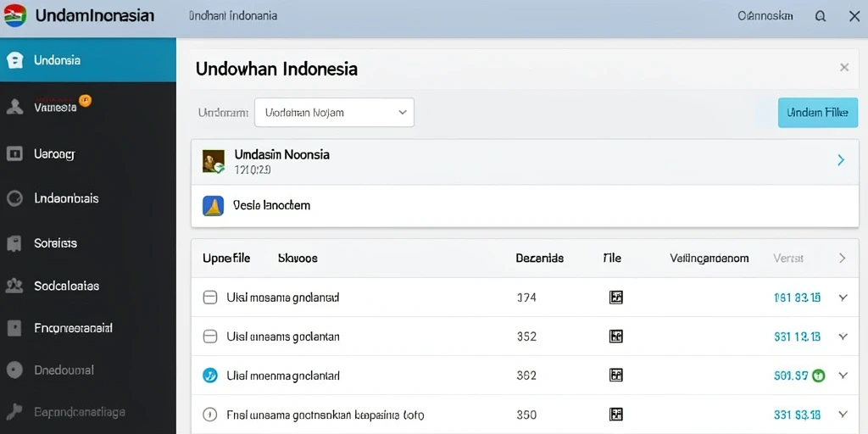Sort by the Upne File column header
868x434 pixels.
click(226, 258)
